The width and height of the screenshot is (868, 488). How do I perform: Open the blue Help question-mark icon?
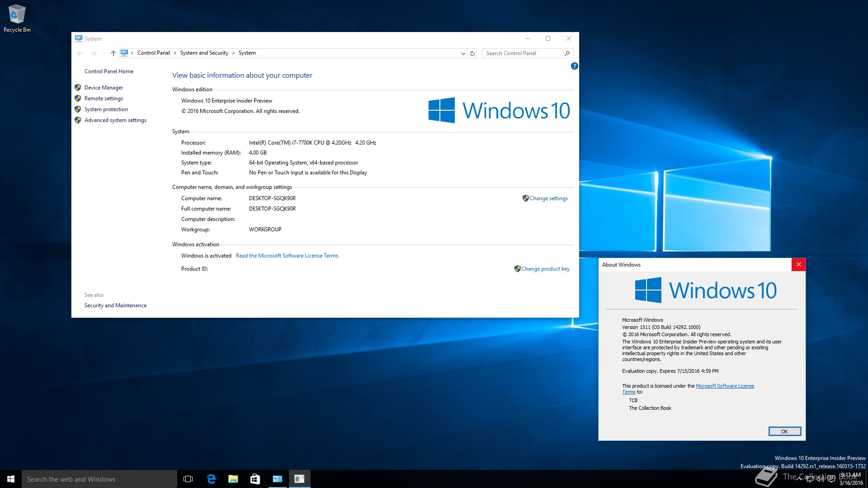574,66
